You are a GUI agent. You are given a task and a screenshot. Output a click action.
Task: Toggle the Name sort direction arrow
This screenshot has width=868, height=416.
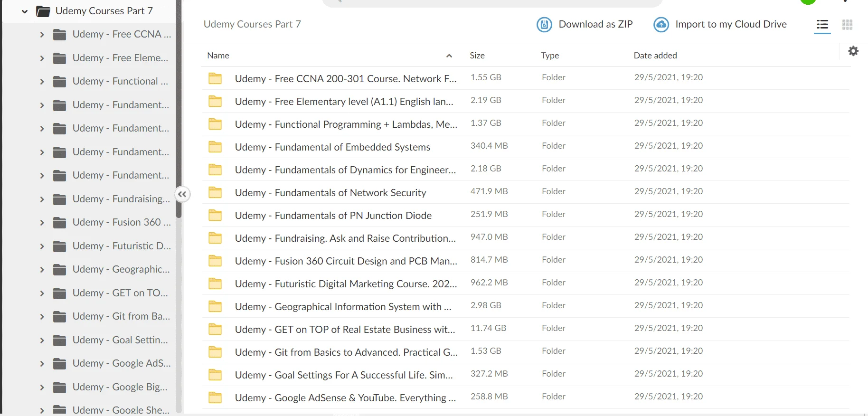point(449,56)
